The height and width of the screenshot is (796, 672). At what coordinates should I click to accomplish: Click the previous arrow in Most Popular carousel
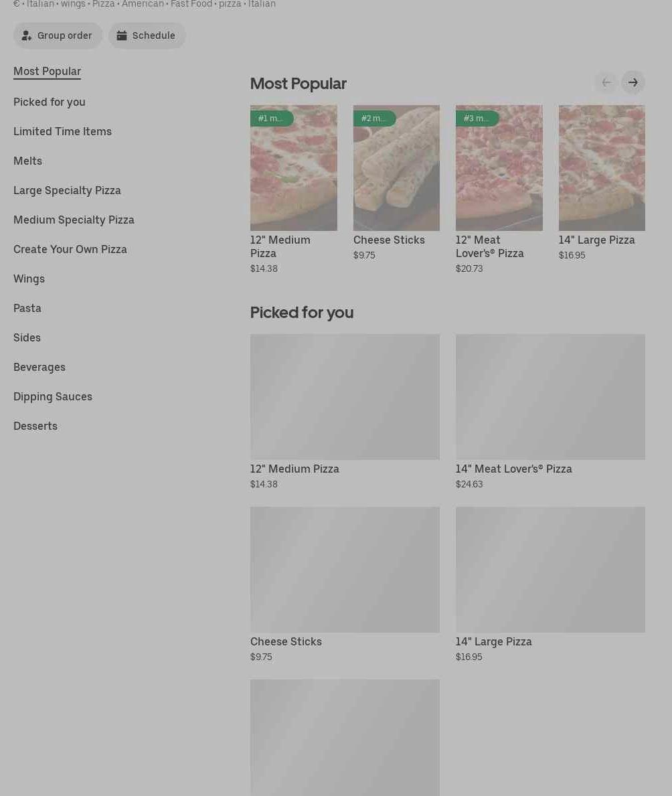(x=606, y=82)
